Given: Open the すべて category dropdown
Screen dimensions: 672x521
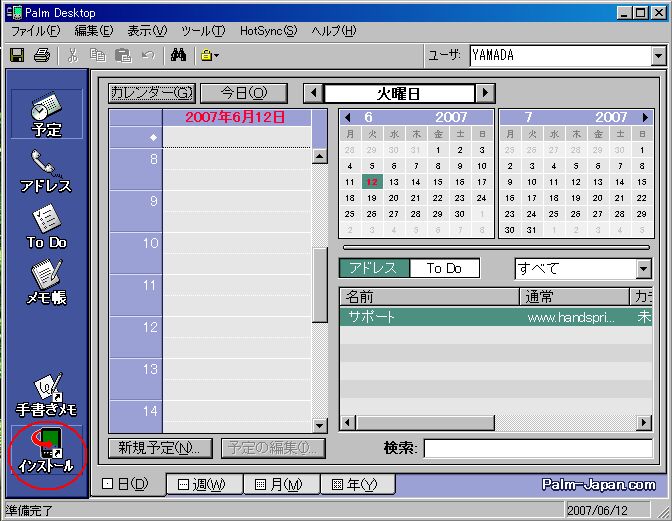Looking at the screenshot, I should tap(643, 269).
